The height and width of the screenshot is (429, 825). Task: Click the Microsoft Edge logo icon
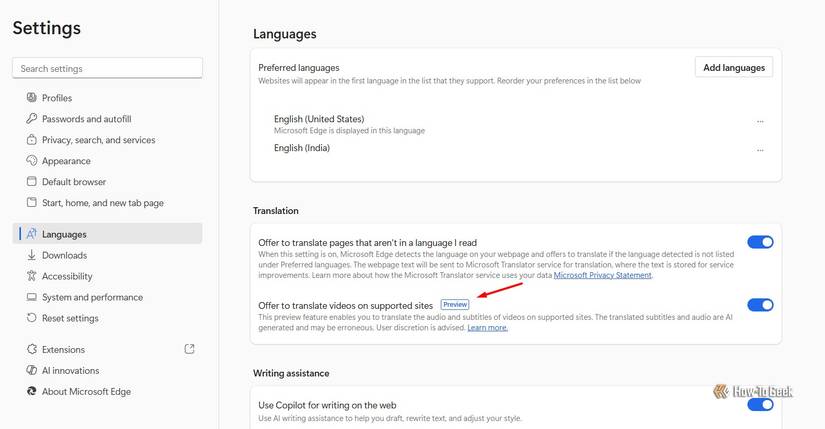(x=32, y=391)
